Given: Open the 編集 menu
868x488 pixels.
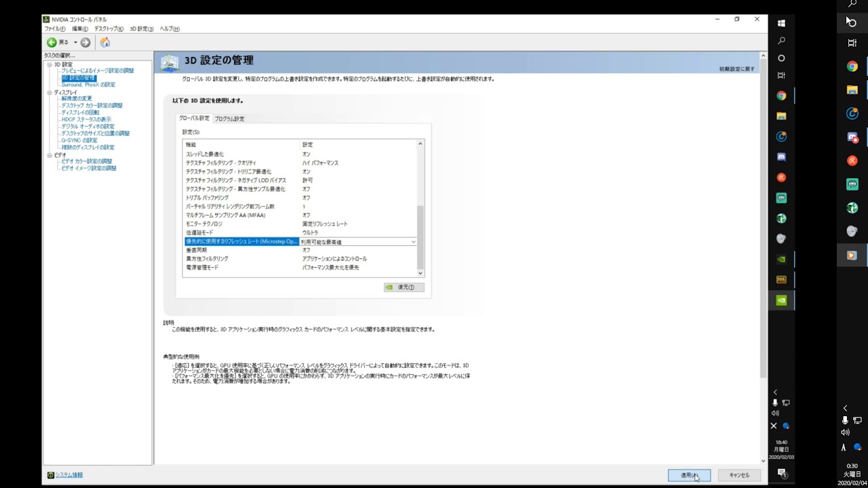Looking at the screenshot, I should (x=80, y=29).
